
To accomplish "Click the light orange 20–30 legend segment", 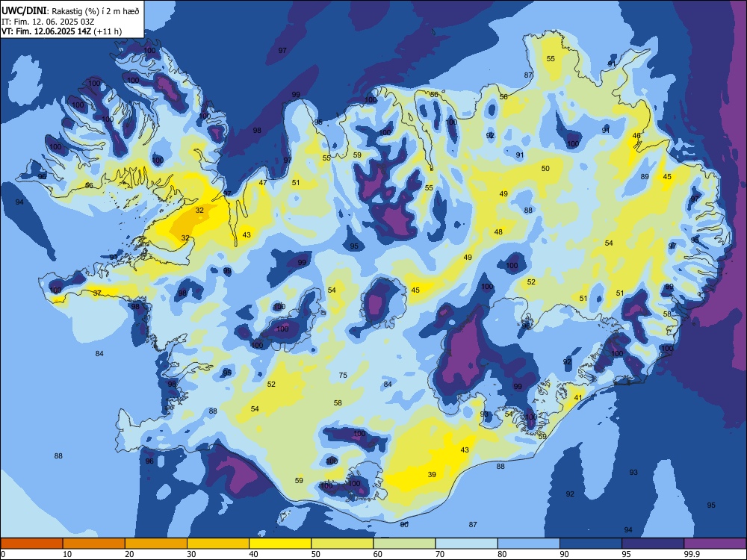I will [x=156, y=544].
